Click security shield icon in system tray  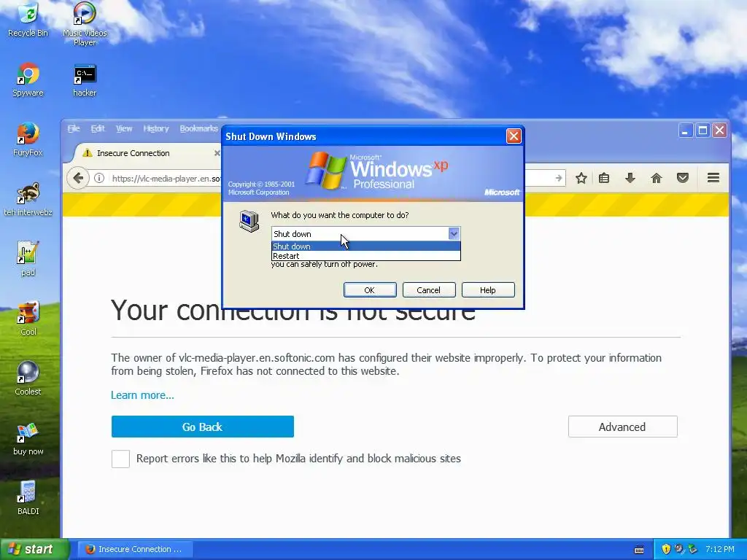pyautogui.click(x=666, y=549)
